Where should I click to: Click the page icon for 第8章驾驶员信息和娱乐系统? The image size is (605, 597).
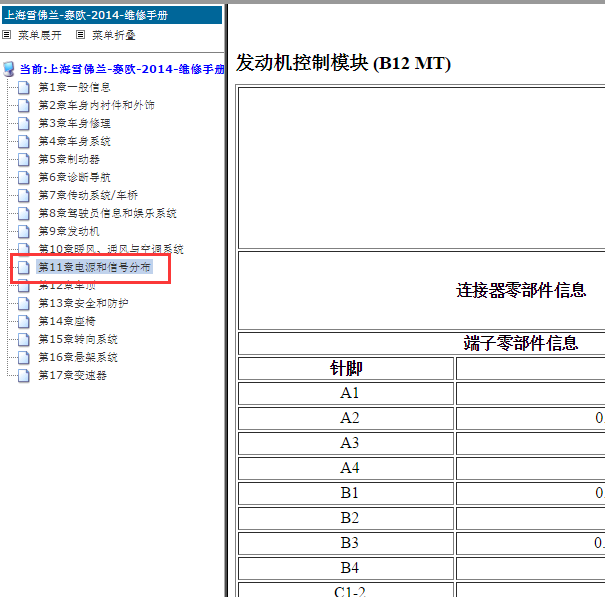24,213
